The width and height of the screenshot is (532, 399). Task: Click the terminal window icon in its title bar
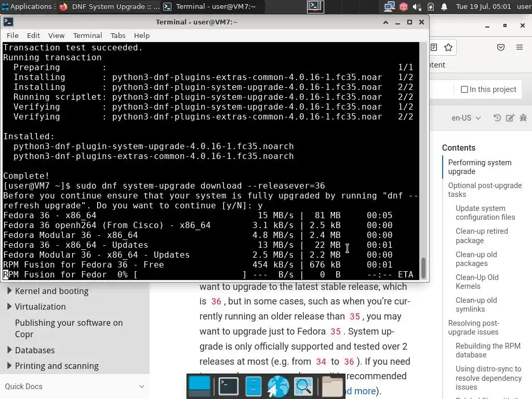click(8, 22)
